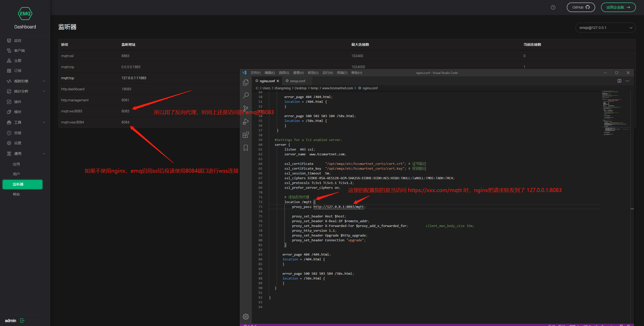
Task: Click the mqtt:ssl listener row
Action: click(347, 56)
